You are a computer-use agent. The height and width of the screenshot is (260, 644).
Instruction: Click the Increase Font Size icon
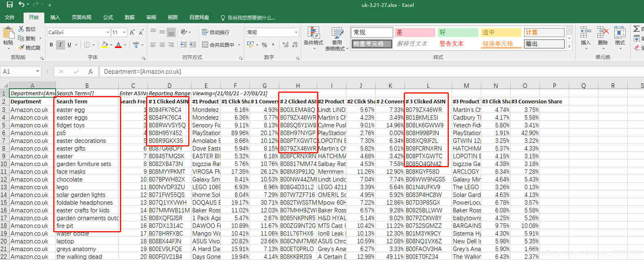click(x=132, y=33)
